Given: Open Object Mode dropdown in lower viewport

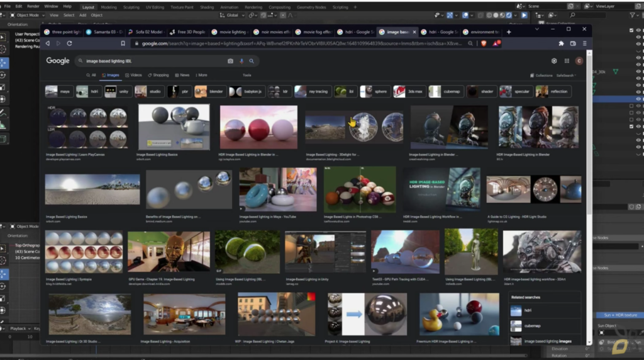Looking at the screenshot, I should point(25,227).
